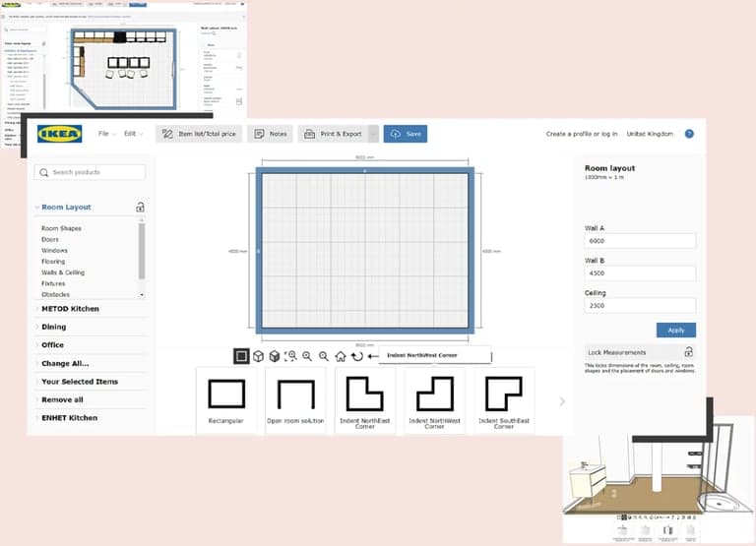Toggle the Lock Measurements padlock
The image size is (756, 546).
click(x=689, y=352)
